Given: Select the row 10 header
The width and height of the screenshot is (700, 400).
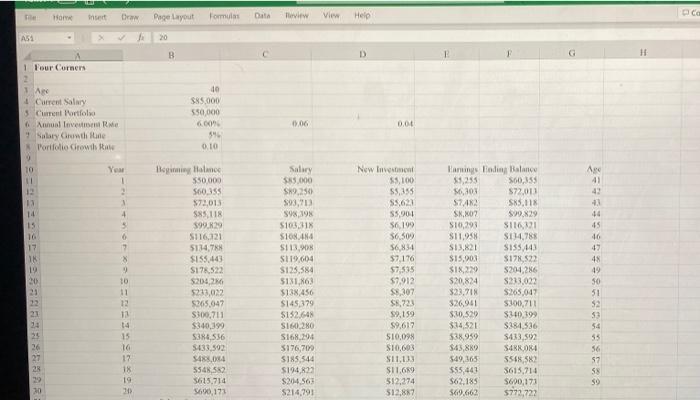Looking at the screenshot, I should (29, 170).
